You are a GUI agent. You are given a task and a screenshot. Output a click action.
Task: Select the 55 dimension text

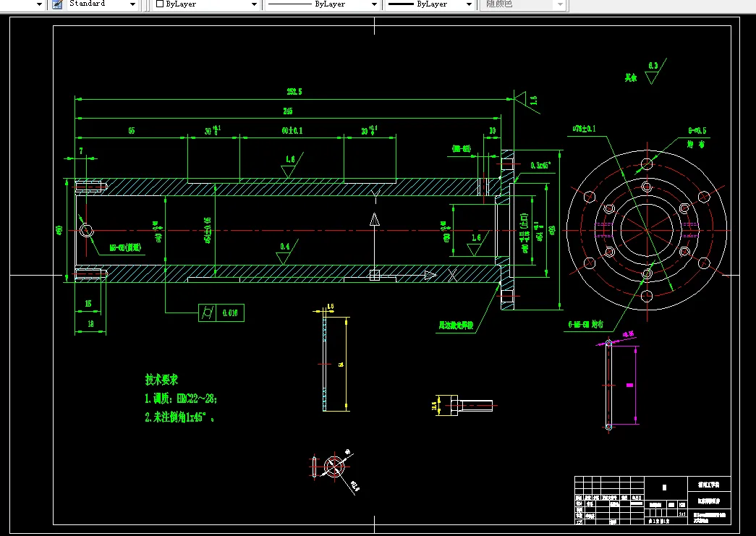(x=131, y=131)
